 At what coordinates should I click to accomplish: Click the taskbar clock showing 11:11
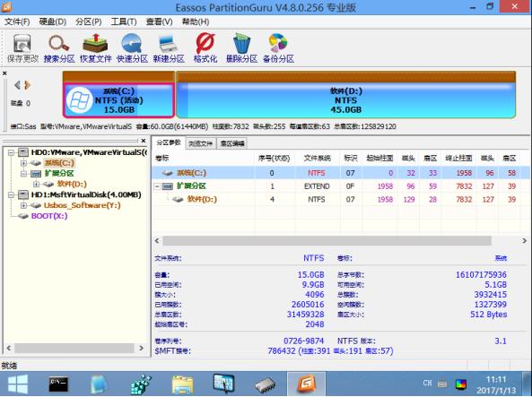[496, 384]
